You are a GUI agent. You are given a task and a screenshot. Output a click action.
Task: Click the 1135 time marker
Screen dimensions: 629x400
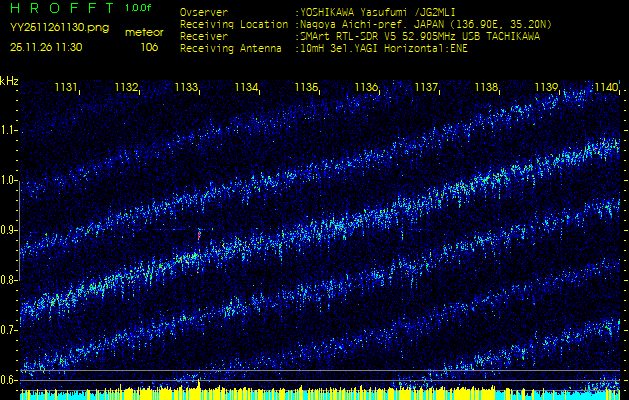coord(306,88)
